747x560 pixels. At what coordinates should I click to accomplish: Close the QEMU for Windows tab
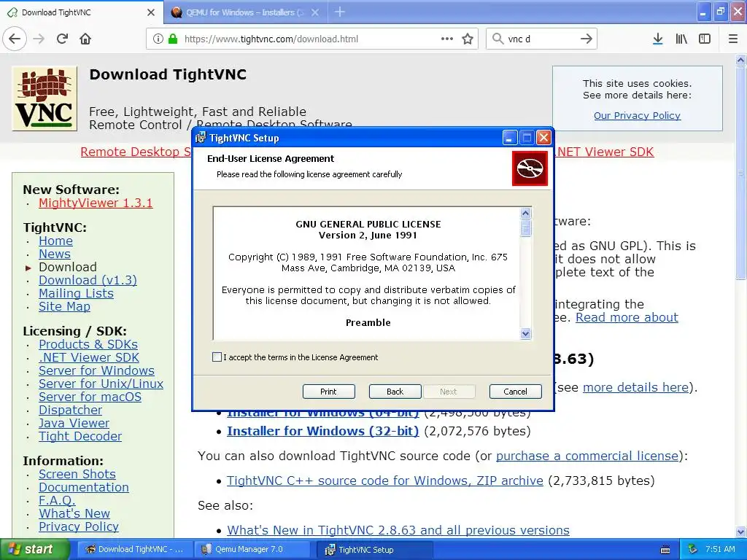point(315,12)
